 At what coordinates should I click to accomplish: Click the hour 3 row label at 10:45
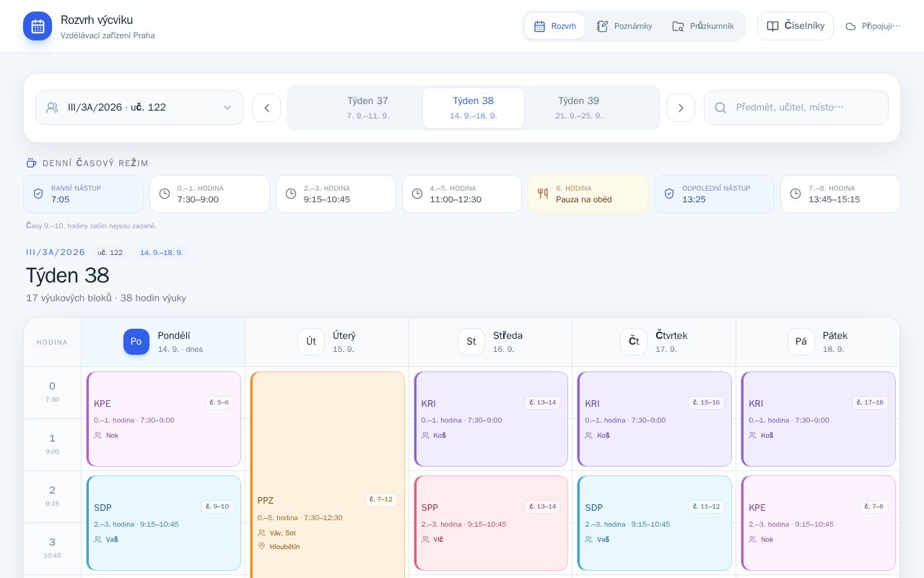pyautogui.click(x=52, y=548)
